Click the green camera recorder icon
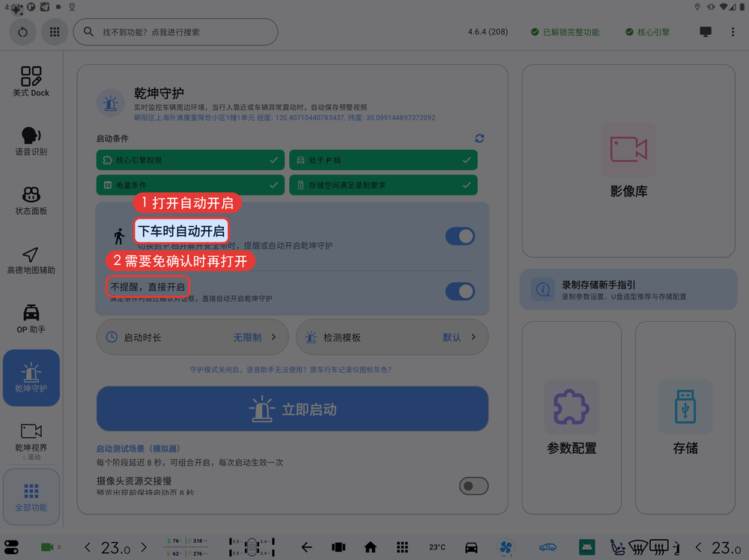 click(46, 547)
